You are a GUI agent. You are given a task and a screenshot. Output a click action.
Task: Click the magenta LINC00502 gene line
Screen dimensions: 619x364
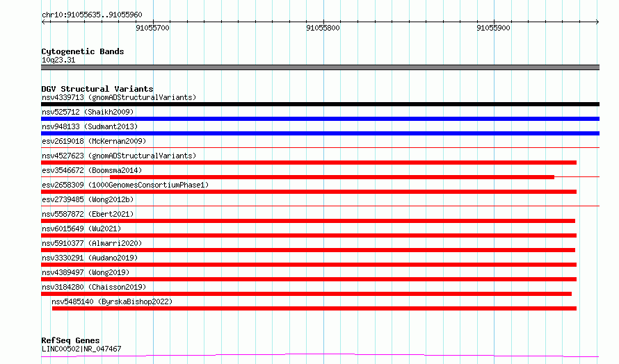click(320, 356)
